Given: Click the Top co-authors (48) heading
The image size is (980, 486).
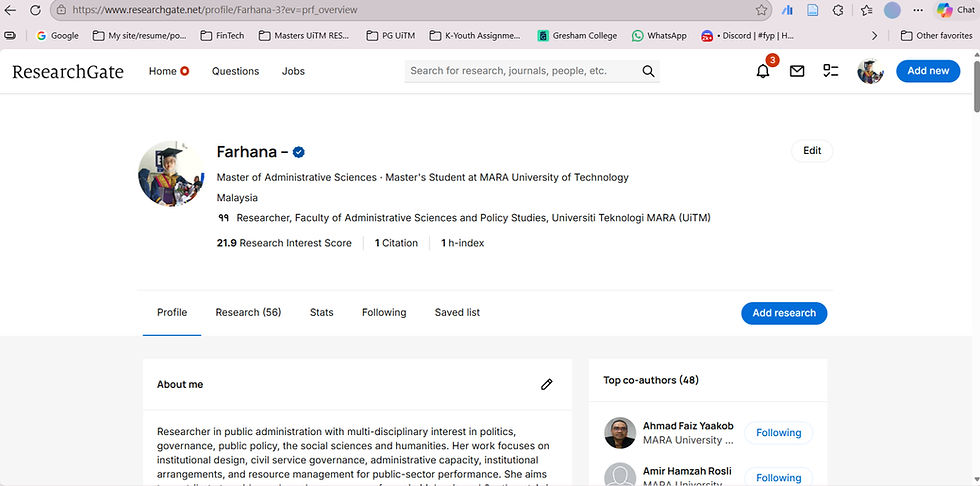Looking at the screenshot, I should [x=651, y=380].
